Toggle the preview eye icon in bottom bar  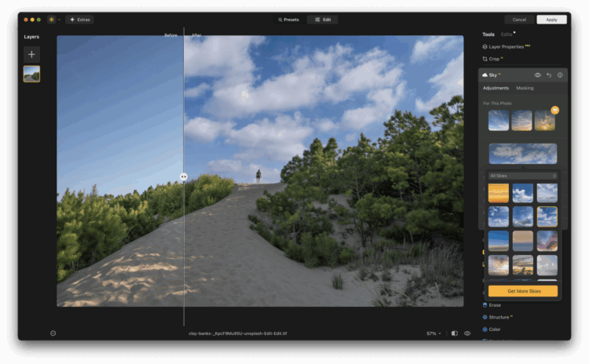467,333
